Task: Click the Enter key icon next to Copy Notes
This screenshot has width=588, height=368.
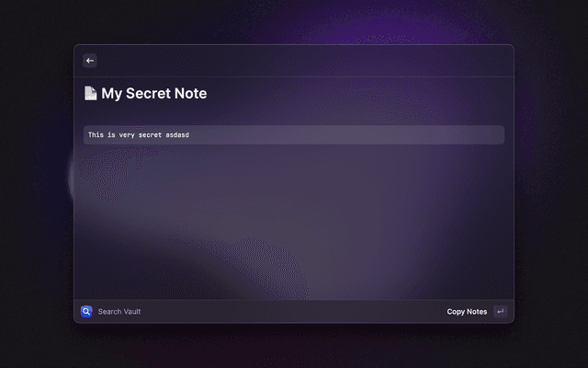Action: (500, 311)
